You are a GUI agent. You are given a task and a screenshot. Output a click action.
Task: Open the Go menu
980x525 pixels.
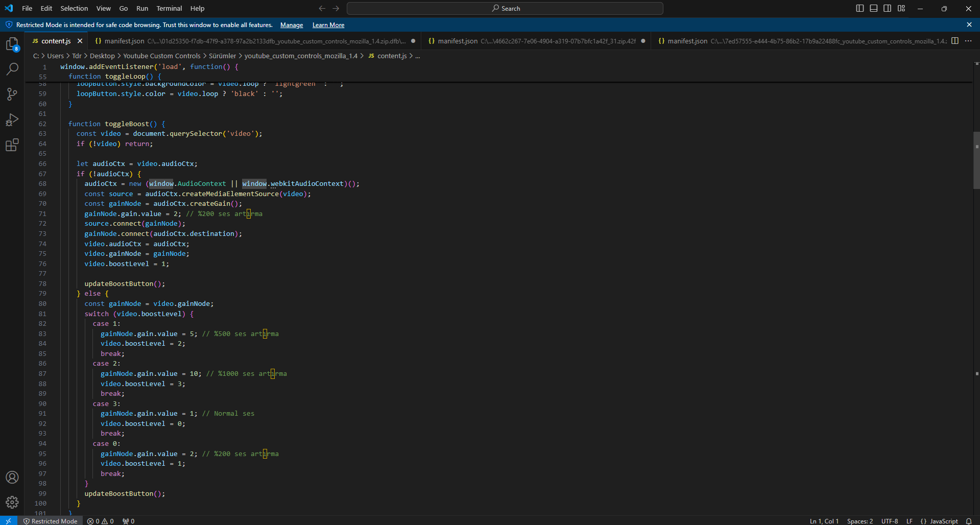pyautogui.click(x=124, y=8)
